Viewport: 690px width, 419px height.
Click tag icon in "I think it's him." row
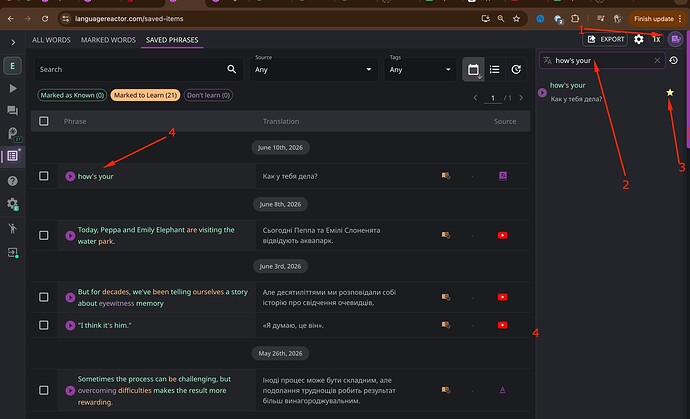pyautogui.click(x=446, y=325)
